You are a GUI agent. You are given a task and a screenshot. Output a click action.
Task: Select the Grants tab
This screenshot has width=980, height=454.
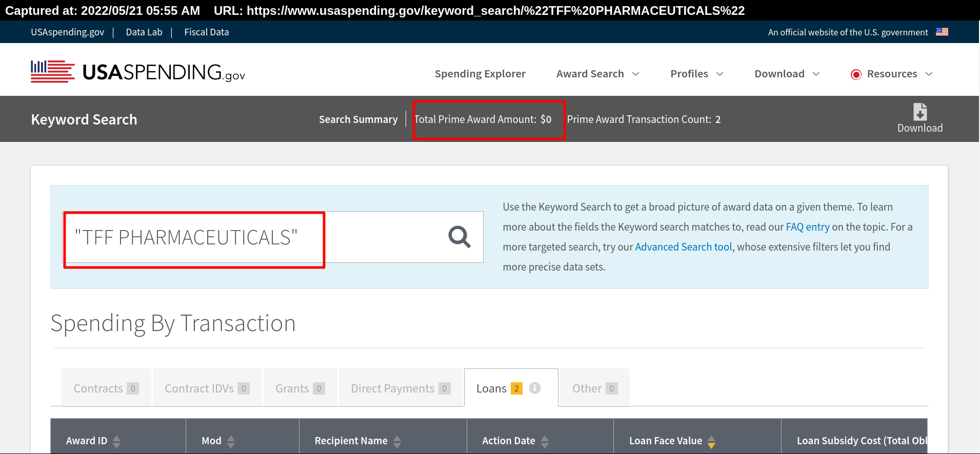pos(300,388)
